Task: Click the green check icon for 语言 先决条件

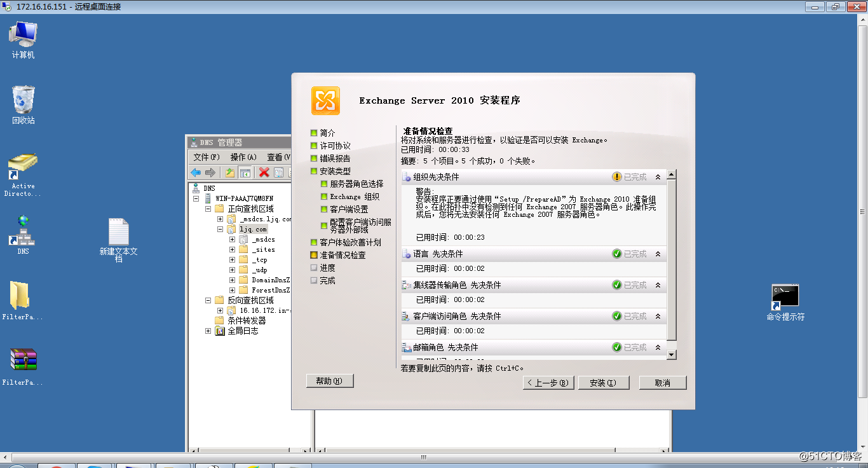Action: tap(616, 254)
